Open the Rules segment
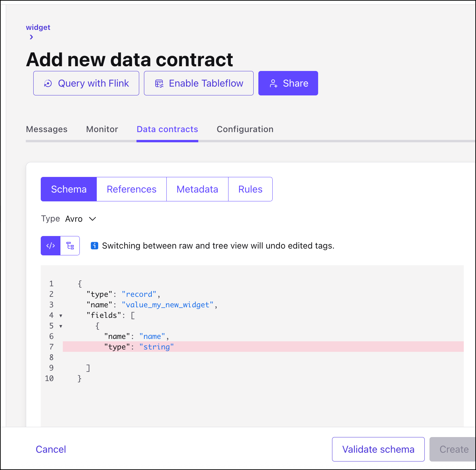The height and width of the screenshot is (470, 476). click(250, 189)
